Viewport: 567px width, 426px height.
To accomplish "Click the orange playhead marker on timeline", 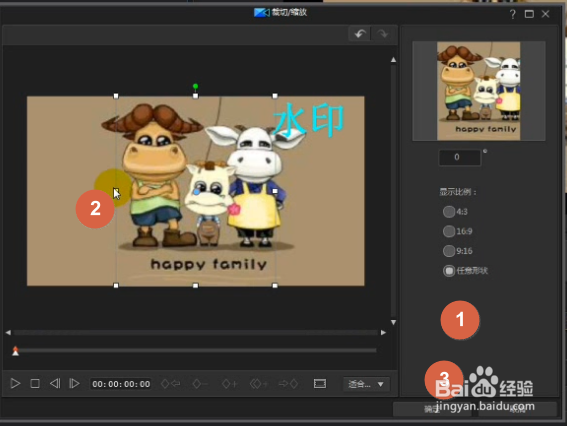I will pyautogui.click(x=15, y=350).
